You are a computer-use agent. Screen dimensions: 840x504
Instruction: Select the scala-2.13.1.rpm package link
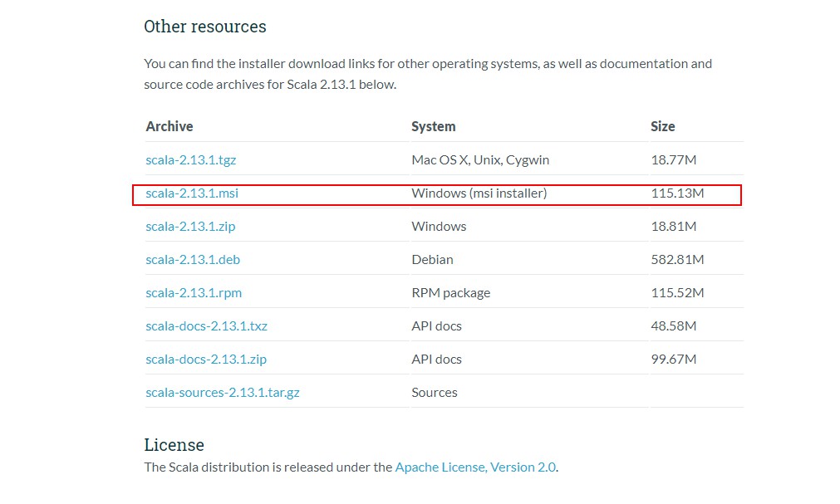pos(194,293)
